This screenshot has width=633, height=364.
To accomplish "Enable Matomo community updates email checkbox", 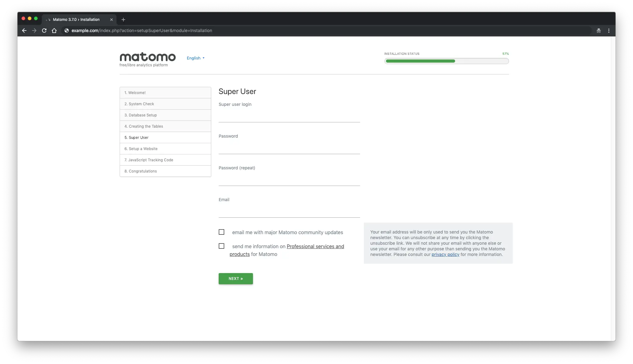I will pos(221,232).
